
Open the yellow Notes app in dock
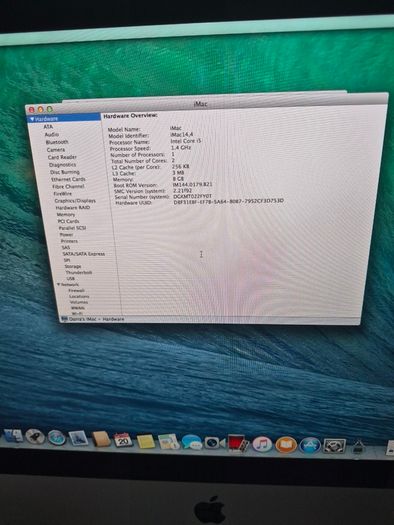[x=146, y=441]
